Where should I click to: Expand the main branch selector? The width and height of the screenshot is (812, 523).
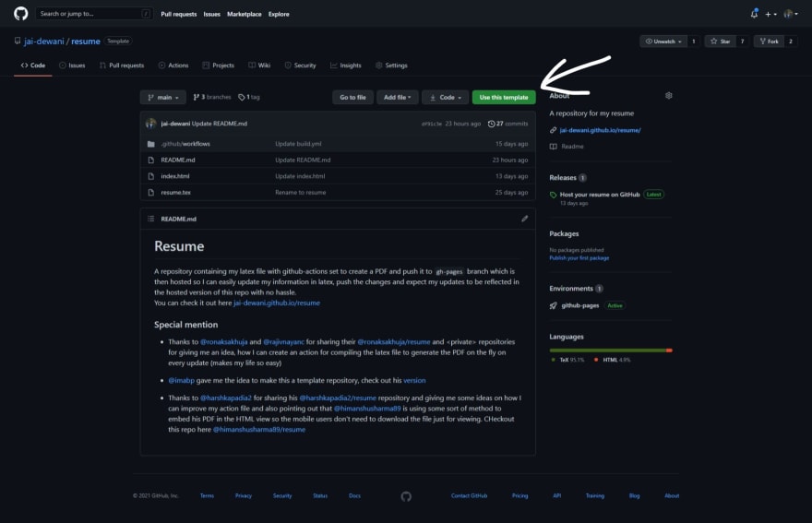click(x=163, y=98)
